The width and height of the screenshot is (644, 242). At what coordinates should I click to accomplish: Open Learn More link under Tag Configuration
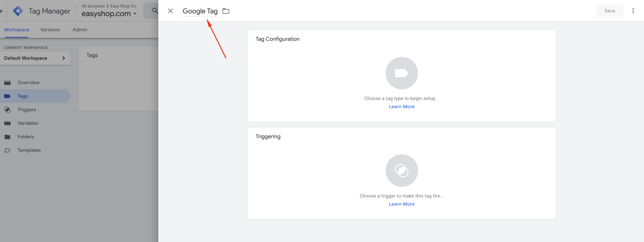pyautogui.click(x=401, y=107)
